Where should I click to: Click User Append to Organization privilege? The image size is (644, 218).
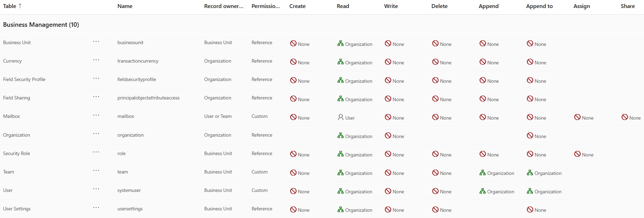(544, 191)
